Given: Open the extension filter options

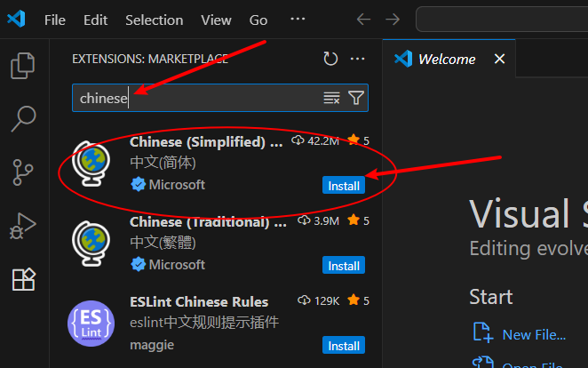Looking at the screenshot, I should point(356,98).
